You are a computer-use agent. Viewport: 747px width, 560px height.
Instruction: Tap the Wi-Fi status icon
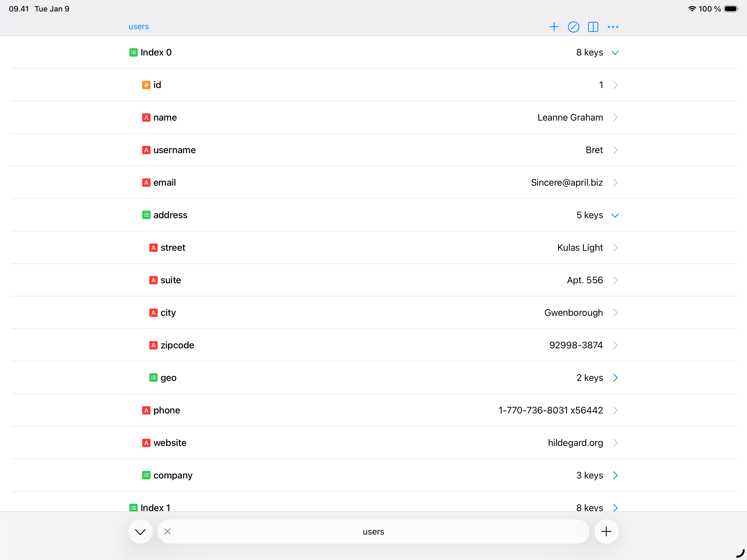point(692,9)
